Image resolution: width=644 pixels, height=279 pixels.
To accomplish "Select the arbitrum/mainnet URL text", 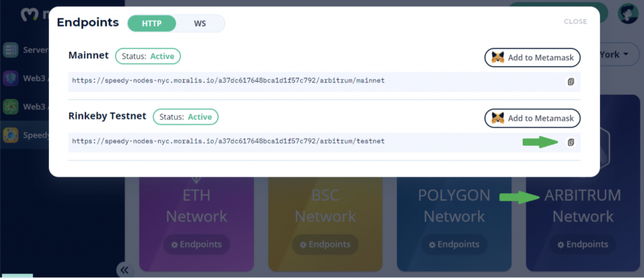I will point(228,80).
